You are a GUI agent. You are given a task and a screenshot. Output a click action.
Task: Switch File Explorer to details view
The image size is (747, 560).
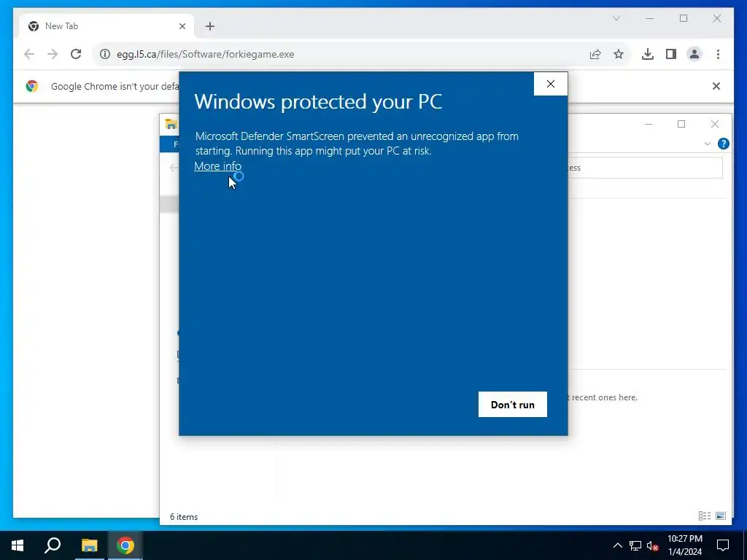705,516
